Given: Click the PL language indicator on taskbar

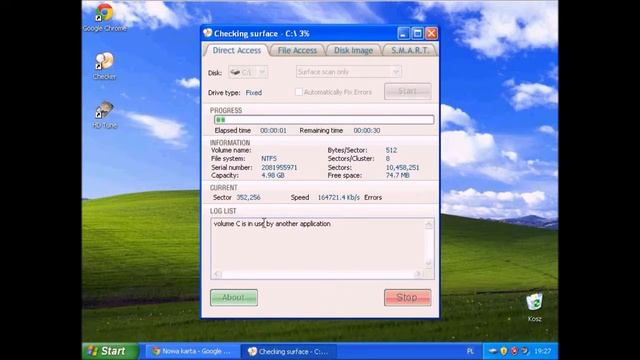Looking at the screenshot, I should [470, 351].
